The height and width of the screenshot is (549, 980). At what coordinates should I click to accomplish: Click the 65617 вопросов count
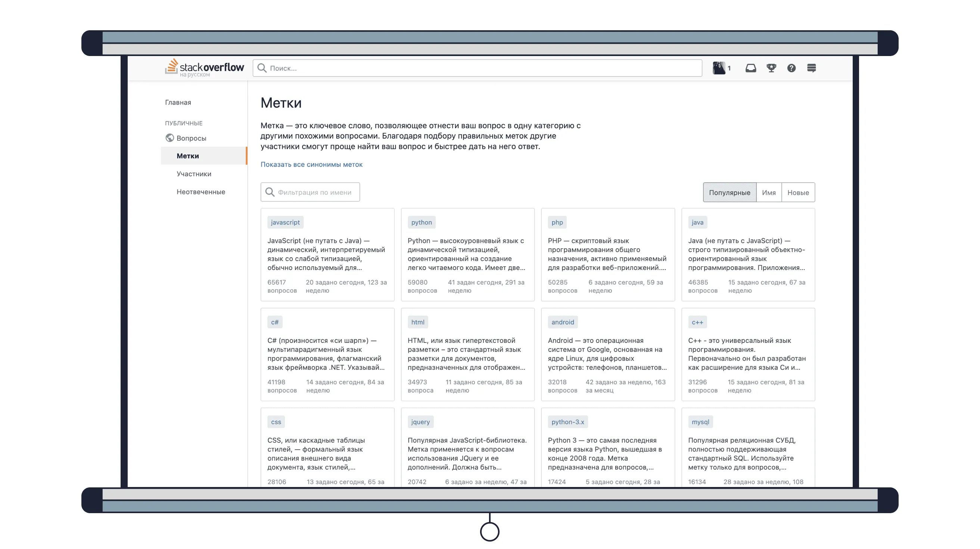(282, 286)
